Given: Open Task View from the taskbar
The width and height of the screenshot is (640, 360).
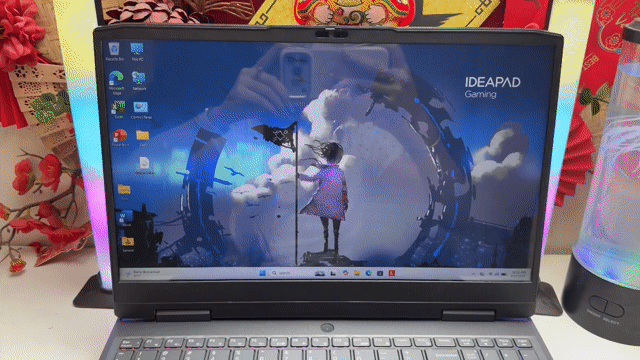Looking at the screenshot, I should (333, 273).
